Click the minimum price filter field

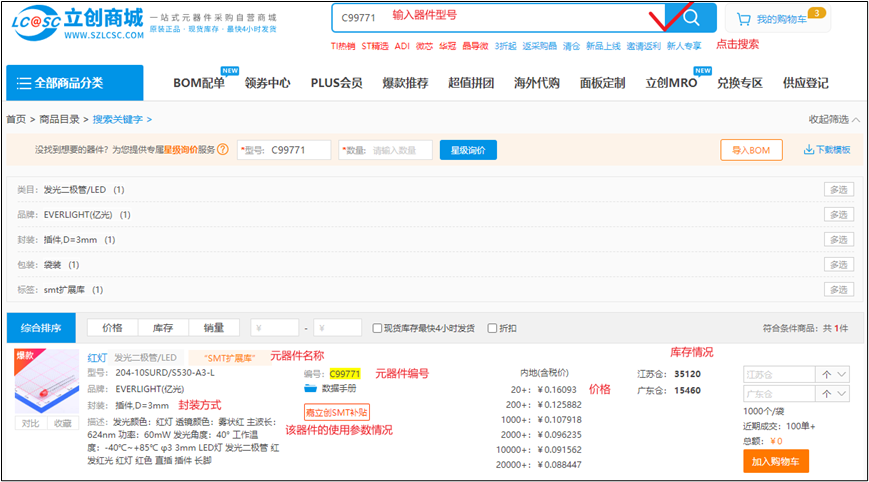coord(275,328)
